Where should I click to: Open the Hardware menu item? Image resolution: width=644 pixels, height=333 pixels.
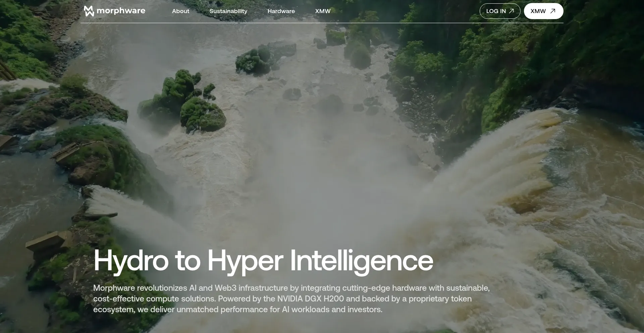[x=281, y=11]
